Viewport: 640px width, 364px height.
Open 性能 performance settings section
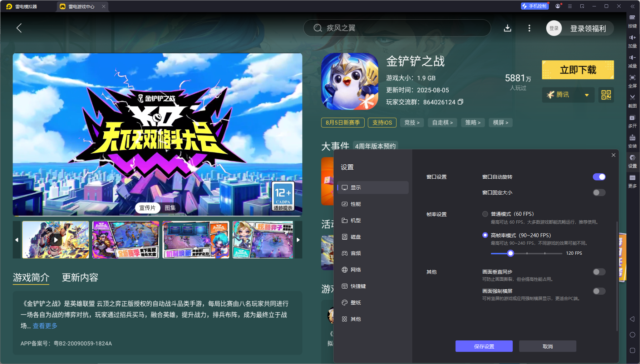click(373, 204)
